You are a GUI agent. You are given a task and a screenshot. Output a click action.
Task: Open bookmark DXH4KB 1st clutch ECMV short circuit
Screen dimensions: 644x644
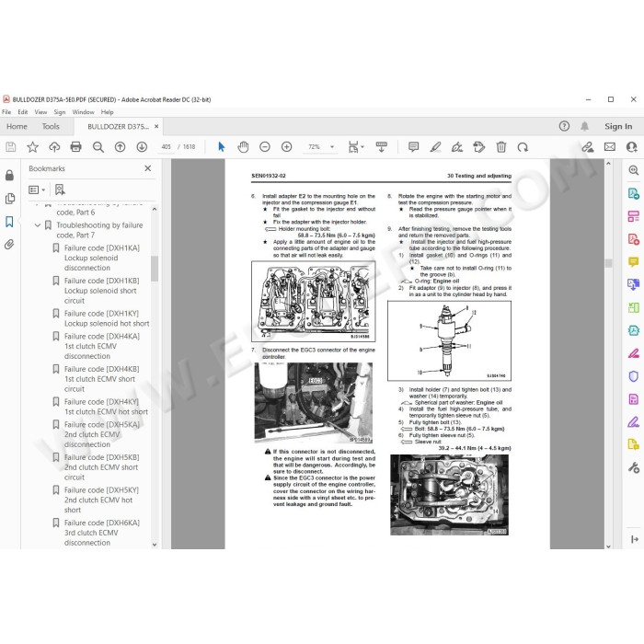pos(101,379)
